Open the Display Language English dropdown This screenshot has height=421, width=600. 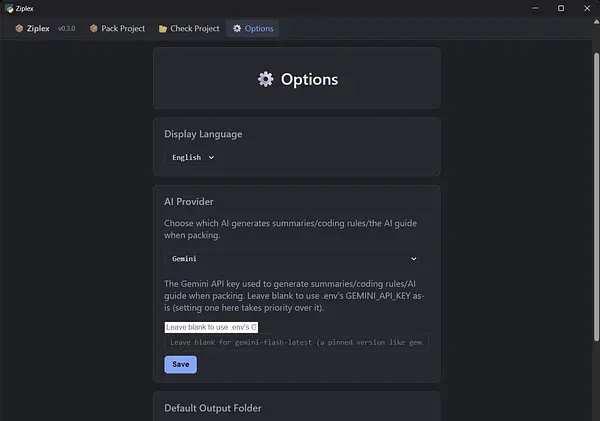193,157
